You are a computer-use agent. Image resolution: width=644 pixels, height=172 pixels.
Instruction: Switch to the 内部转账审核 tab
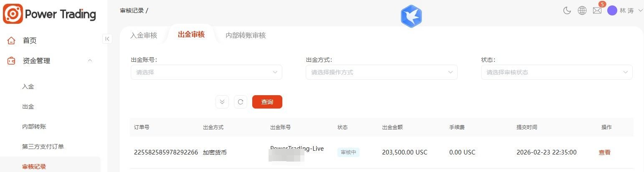click(x=246, y=35)
